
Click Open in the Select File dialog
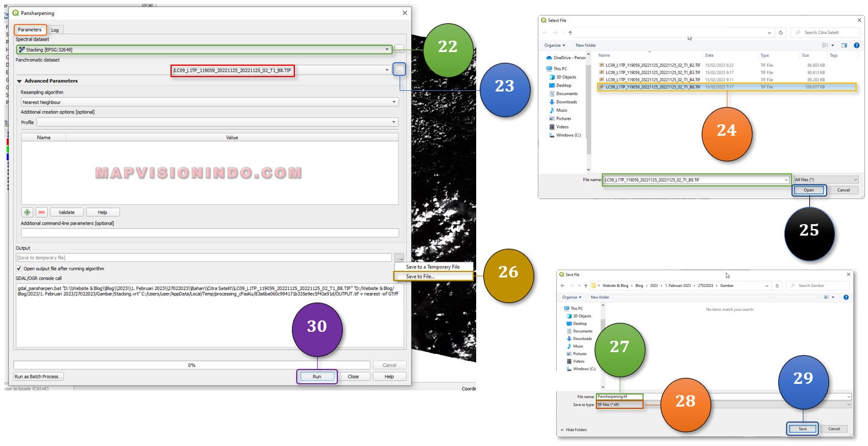(809, 190)
